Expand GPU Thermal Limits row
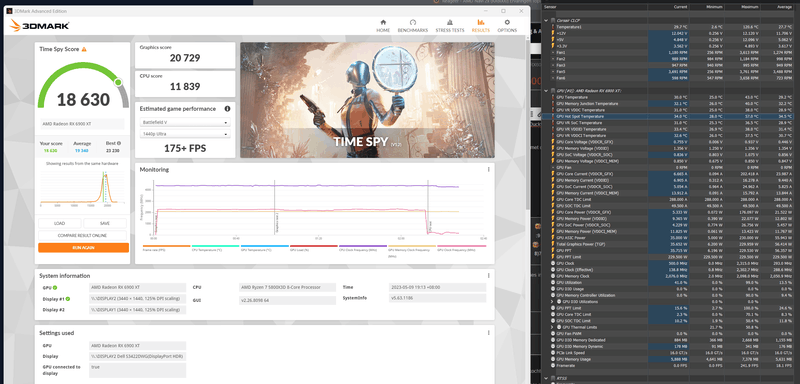The image size is (800, 384). click(552, 327)
